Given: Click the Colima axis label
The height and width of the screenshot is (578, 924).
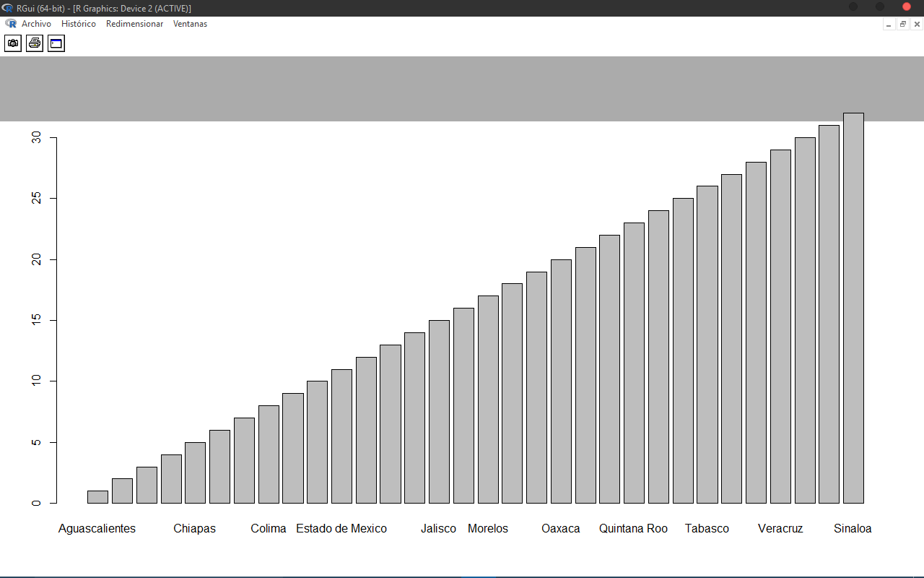Looking at the screenshot, I should [x=269, y=529].
